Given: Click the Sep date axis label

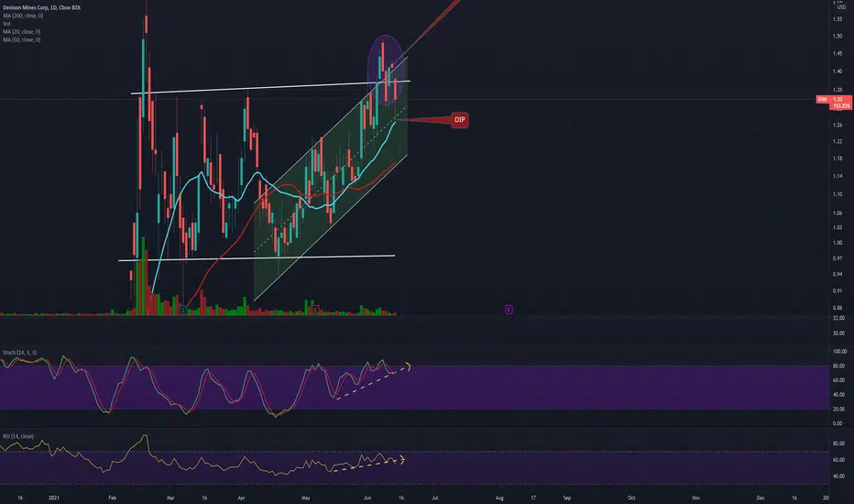Looking at the screenshot, I should [567, 498].
